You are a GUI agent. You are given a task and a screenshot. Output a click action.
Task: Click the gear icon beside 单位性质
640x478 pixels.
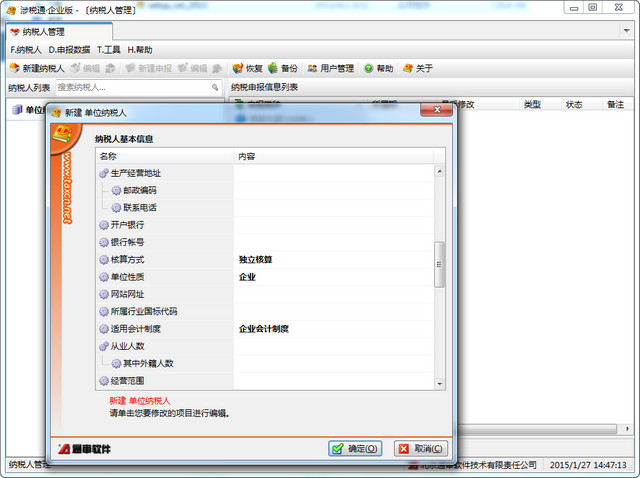(x=104, y=277)
